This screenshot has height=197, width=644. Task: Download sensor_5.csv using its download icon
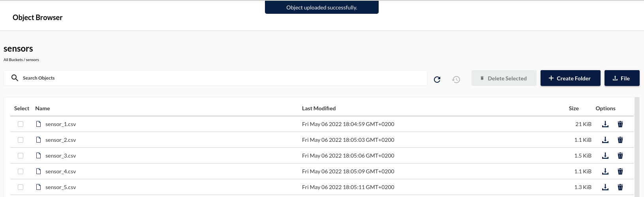coord(605,187)
